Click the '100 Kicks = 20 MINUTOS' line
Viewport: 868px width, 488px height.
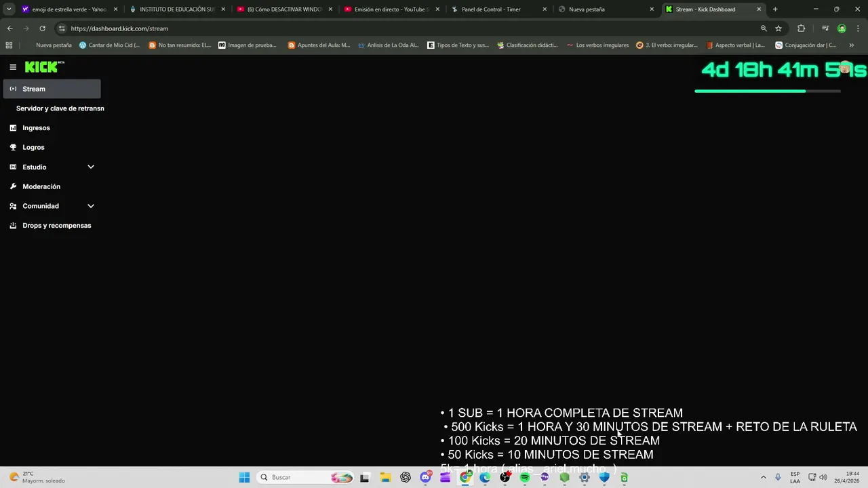(x=551, y=441)
